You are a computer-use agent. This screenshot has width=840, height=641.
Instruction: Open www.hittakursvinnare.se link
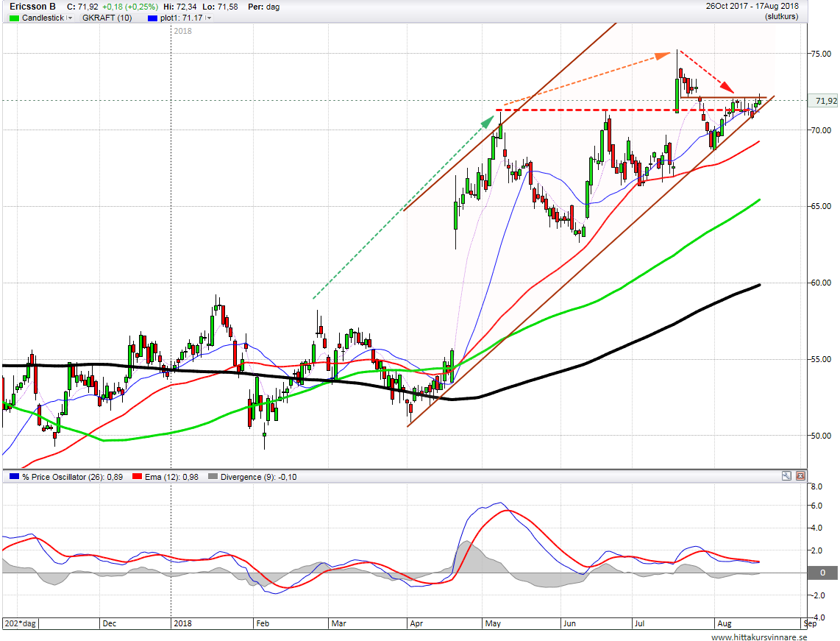pos(759,637)
